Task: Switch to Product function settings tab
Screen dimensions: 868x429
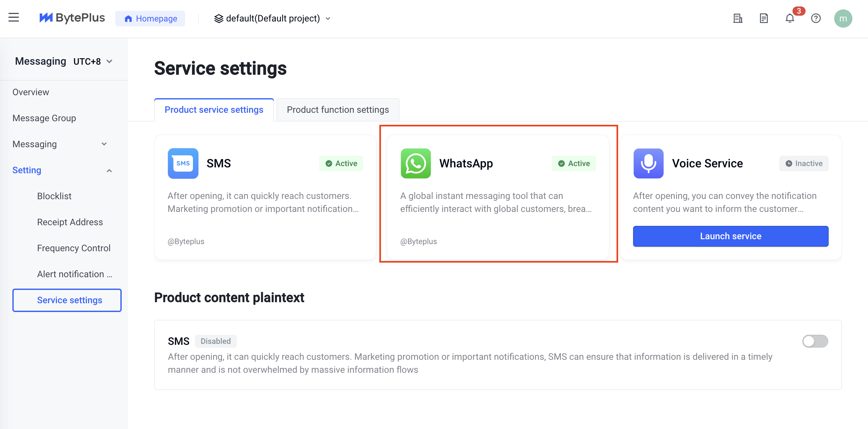Action: [338, 110]
